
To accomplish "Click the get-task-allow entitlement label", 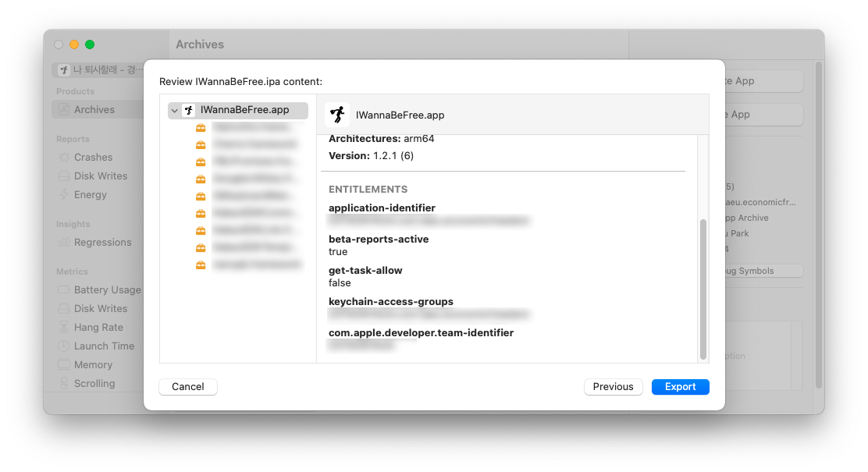I will click(x=365, y=271).
